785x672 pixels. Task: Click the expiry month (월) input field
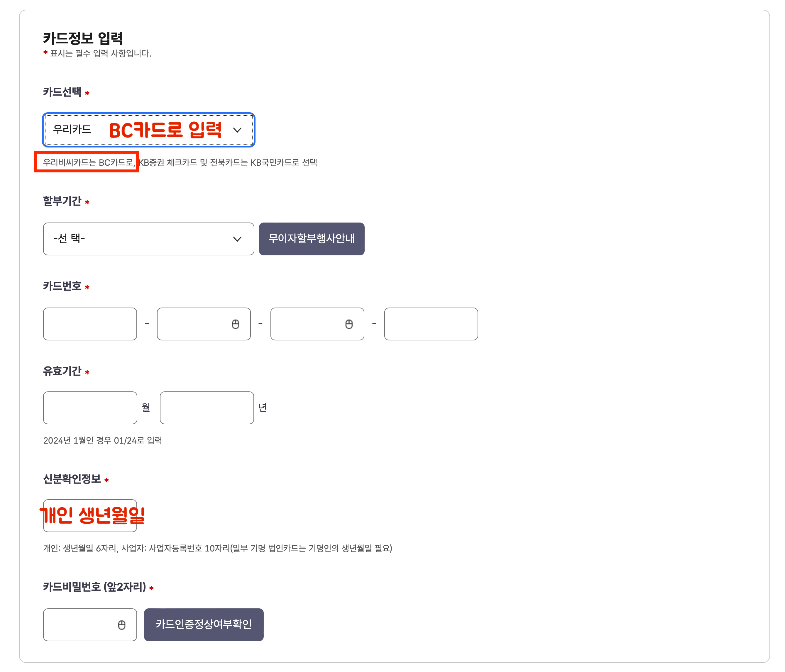click(90, 408)
